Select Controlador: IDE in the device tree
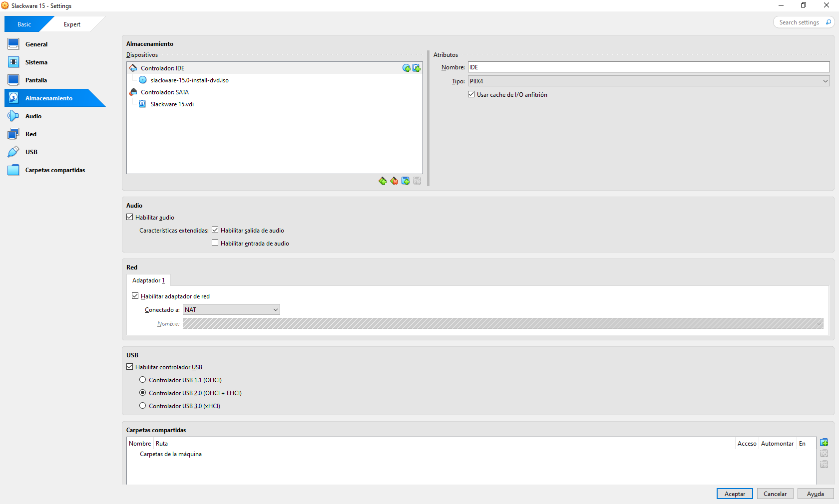Image resolution: width=839 pixels, height=504 pixels. pyautogui.click(x=275, y=68)
